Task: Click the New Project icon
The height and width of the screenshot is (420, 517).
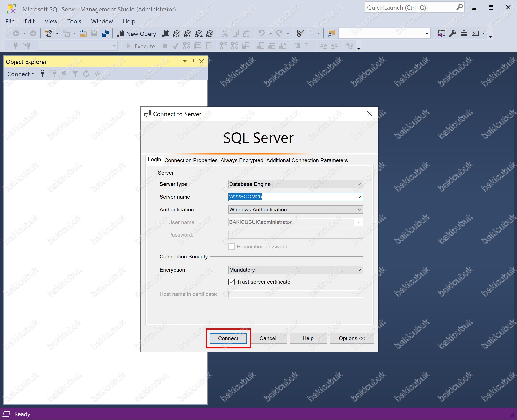Action: (48, 33)
